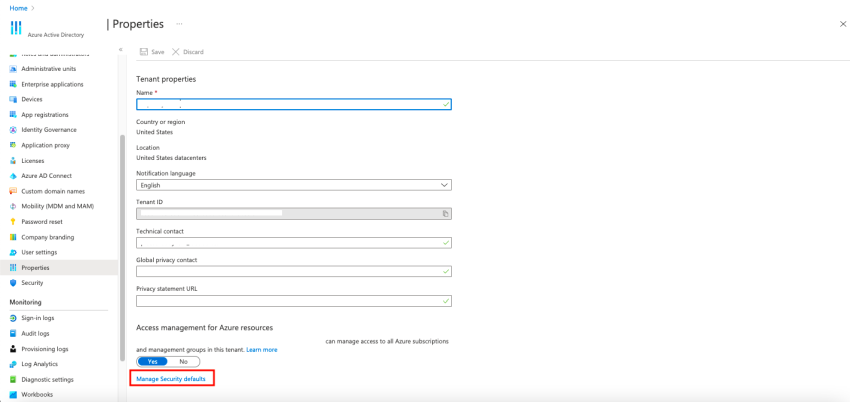Open the User settings menu item
Viewport: 850px width, 402px height.
[39, 252]
